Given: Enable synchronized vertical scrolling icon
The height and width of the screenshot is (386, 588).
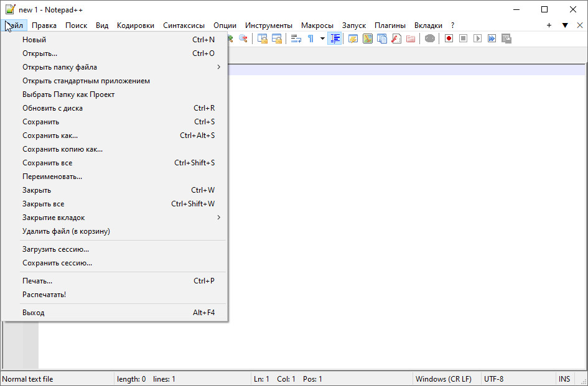Looking at the screenshot, I should 263,39.
